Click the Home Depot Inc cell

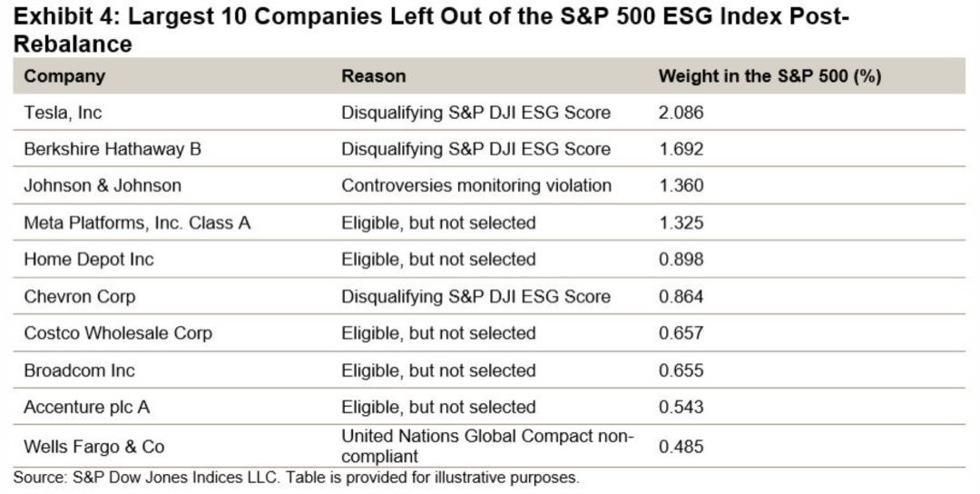(89, 260)
